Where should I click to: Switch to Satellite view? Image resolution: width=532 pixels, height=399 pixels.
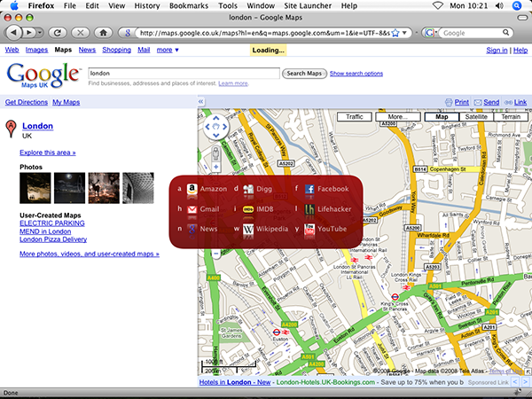[x=476, y=117]
